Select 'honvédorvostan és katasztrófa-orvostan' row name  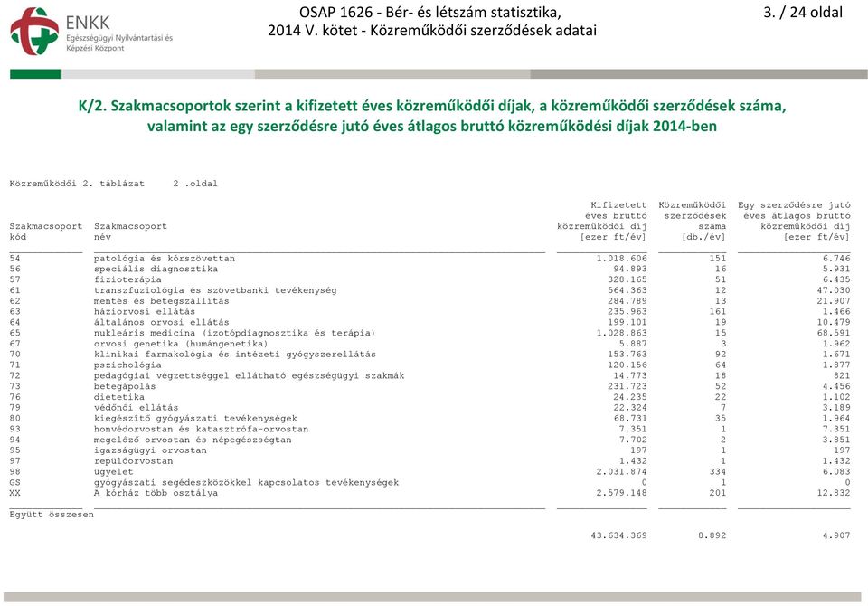201,430
